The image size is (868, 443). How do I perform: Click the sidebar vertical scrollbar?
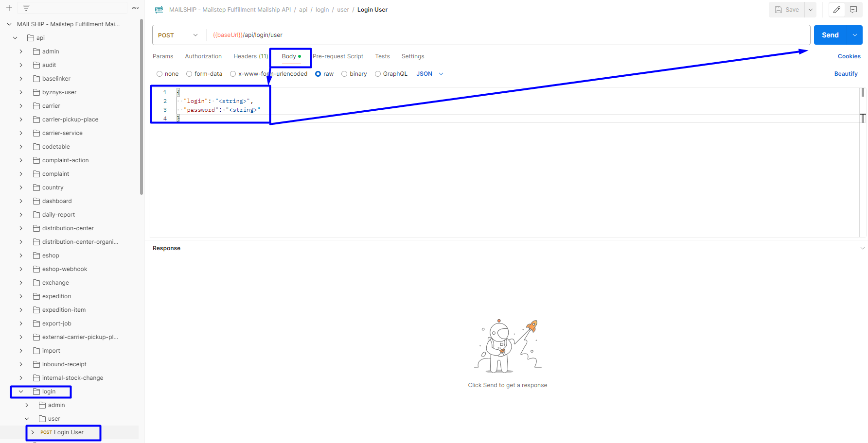tap(142, 107)
